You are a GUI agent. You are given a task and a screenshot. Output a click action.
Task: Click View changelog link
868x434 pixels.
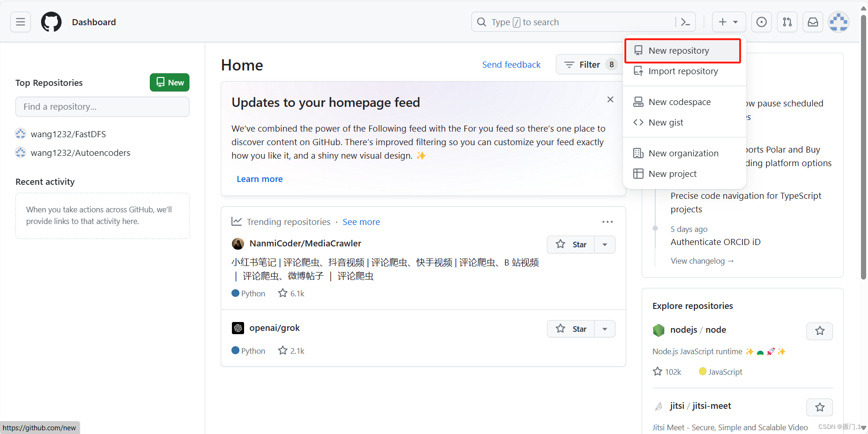coord(702,261)
